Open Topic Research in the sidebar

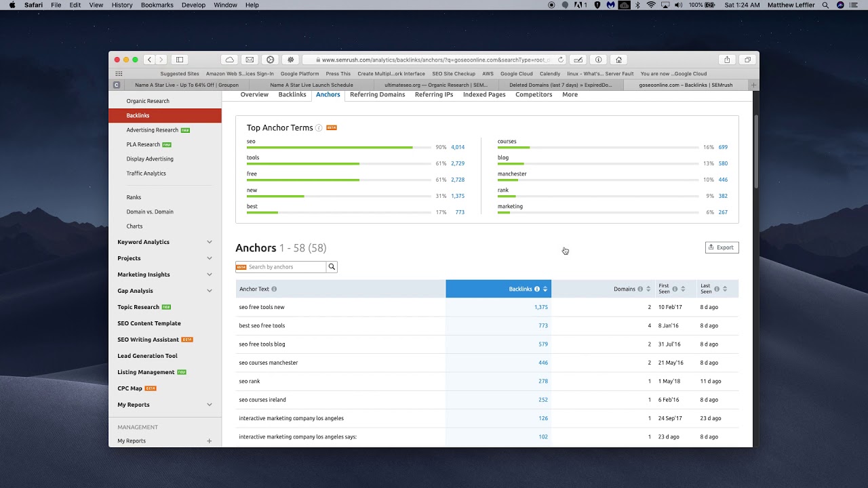[138, 307]
